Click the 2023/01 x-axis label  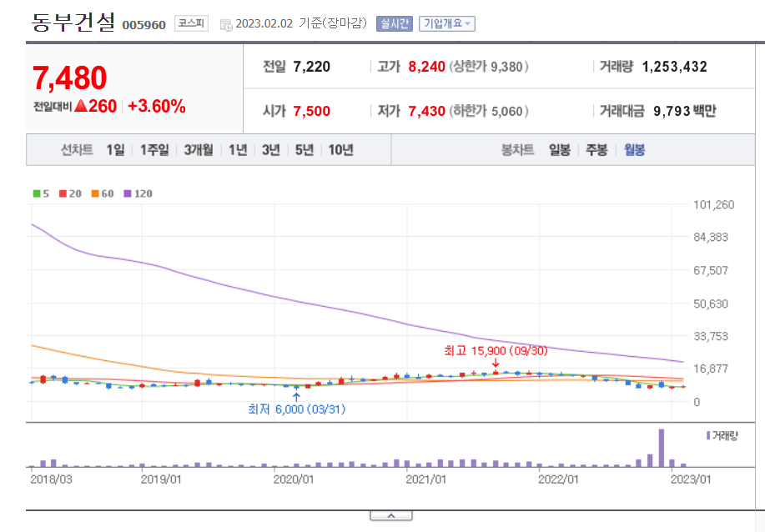click(691, 479)
